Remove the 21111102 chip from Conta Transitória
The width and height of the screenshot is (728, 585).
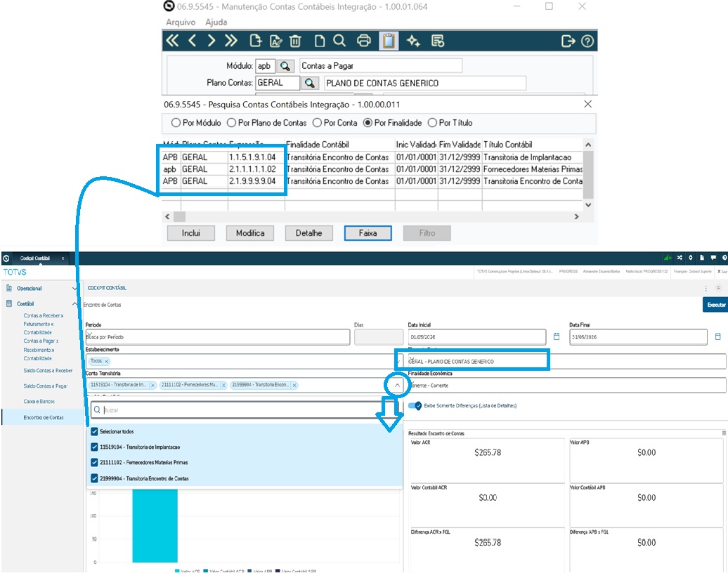[223, 385]
